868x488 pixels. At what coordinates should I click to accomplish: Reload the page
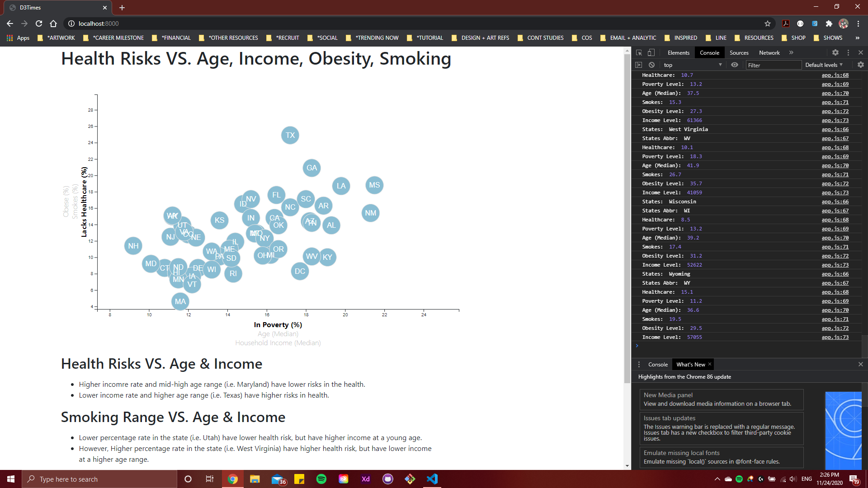(39, 23)
